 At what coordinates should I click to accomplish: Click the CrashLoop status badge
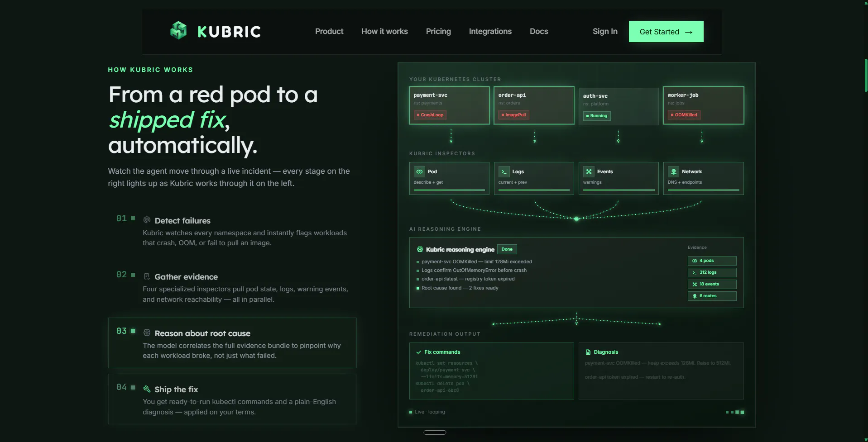430,115
